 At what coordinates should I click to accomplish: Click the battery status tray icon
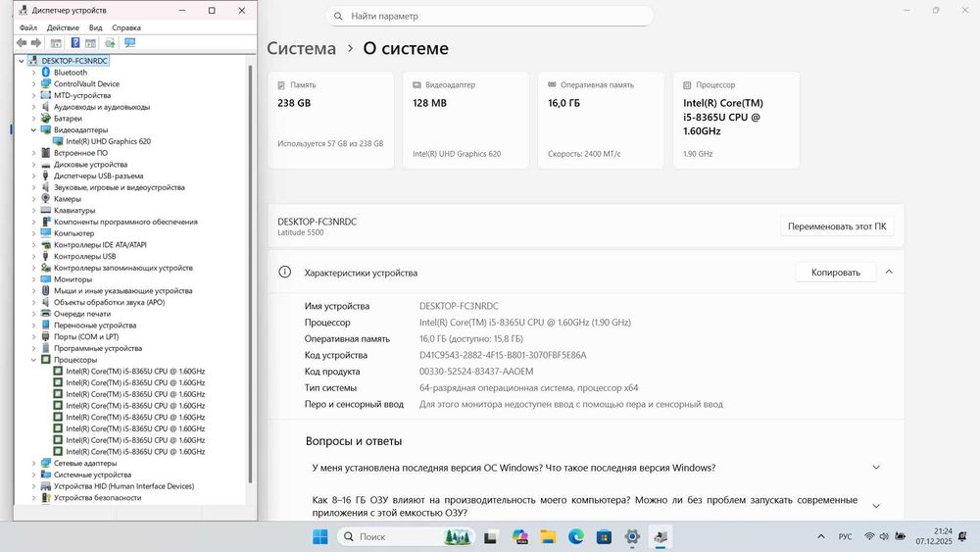(901, 536)
